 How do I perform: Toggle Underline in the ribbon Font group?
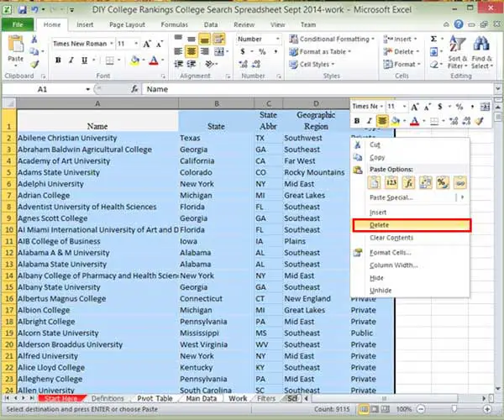coord(84,60)
